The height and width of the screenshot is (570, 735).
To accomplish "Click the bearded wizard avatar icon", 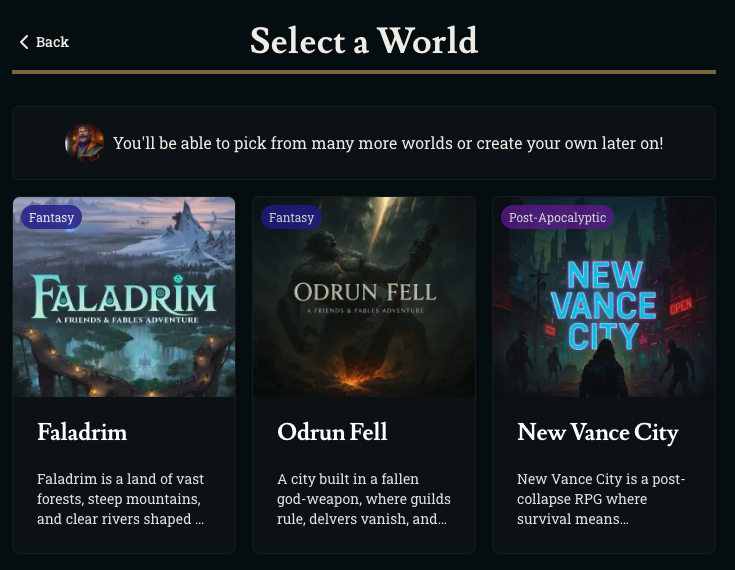I will point(85,143).
